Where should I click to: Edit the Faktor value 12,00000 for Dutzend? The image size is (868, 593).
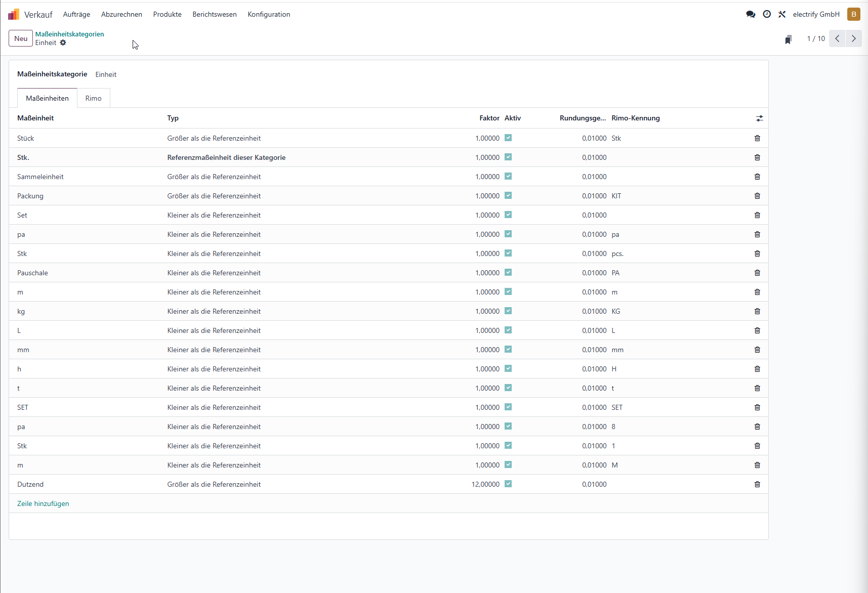485,484
